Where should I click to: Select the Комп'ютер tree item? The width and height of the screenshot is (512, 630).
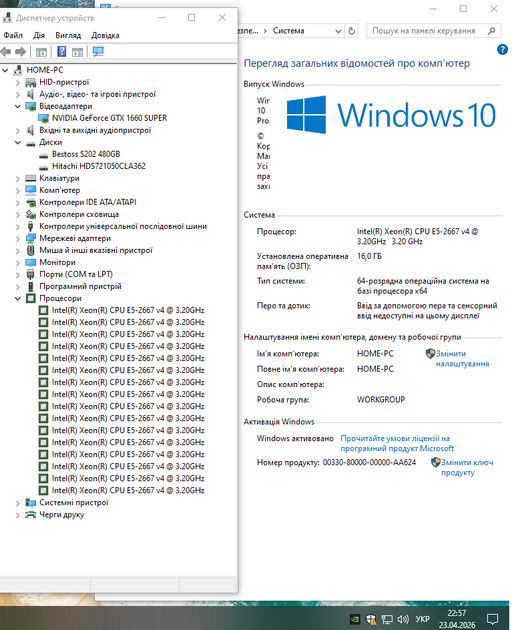pyautogui.click(x=59, y=190)
